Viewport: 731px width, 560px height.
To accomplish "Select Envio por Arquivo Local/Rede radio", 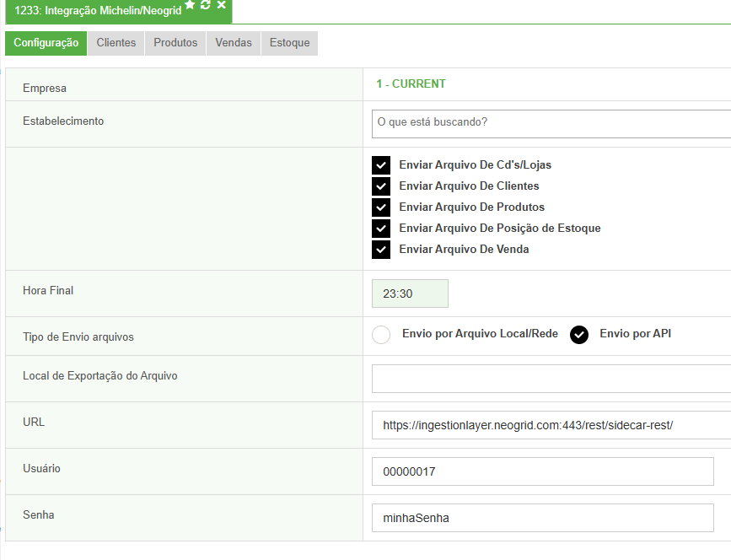I will click(381, 334).
